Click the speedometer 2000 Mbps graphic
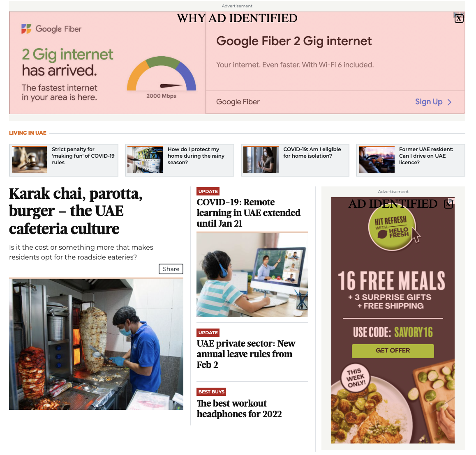This screenshot has width=476, height=455. point(162,77)
